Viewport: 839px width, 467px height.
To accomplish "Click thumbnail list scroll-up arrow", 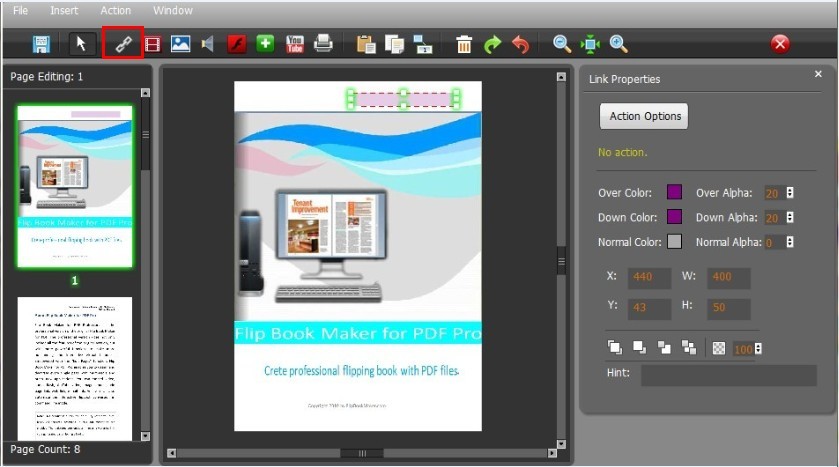I will (145, 93).
